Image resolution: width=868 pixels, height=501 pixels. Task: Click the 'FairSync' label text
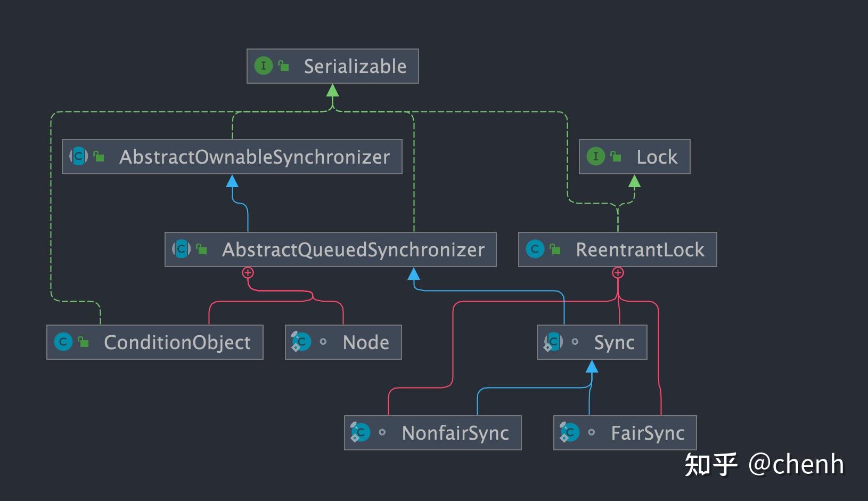(648, 433)
